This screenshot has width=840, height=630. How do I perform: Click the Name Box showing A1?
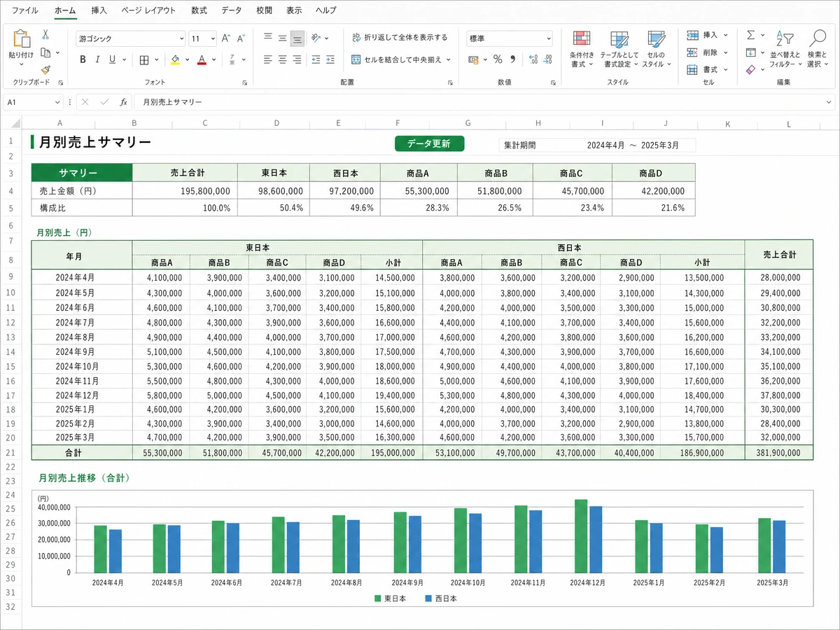(33, 102)
